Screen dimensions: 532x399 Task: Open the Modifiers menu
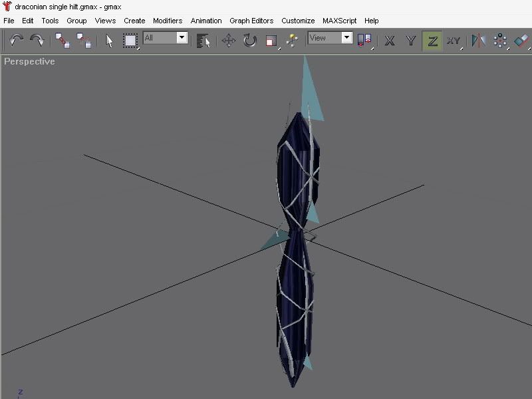click(x=168, y=21)
